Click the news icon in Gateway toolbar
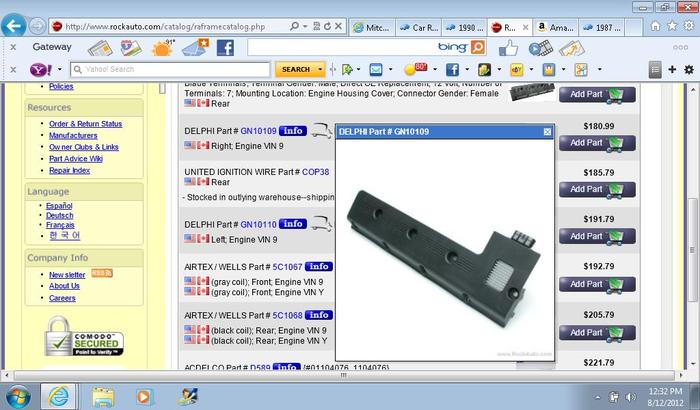Screen dimensions: 700x410 (x=100, y=48)
